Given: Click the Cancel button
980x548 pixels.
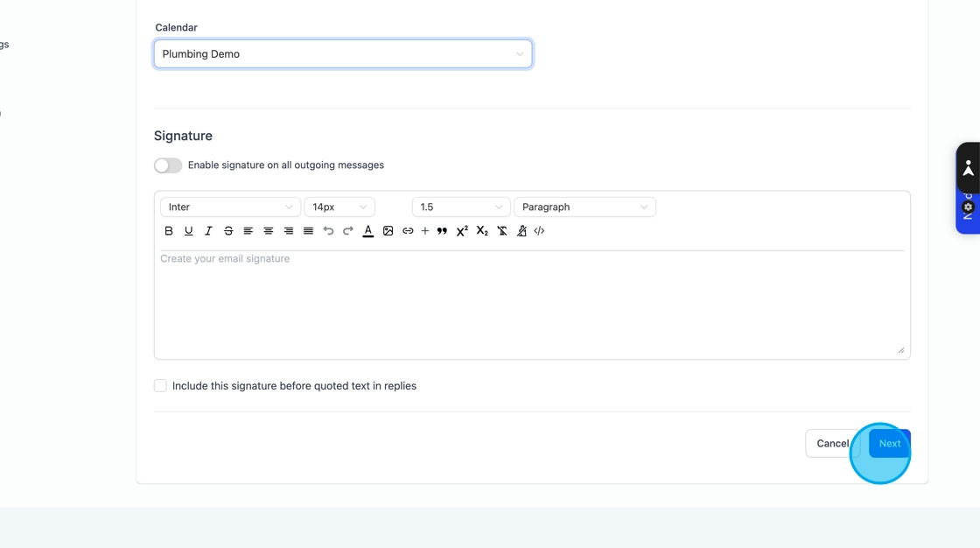Looking at the screenshot, I should pyautogui.click(x=831, y=444).
